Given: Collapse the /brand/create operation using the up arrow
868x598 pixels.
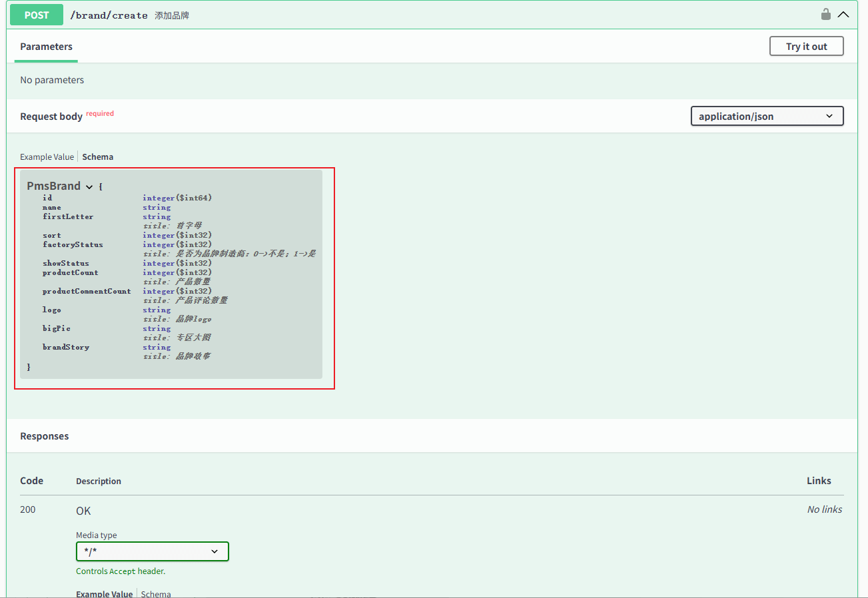Looking at the screenshot, I should (x=843, y=15).
